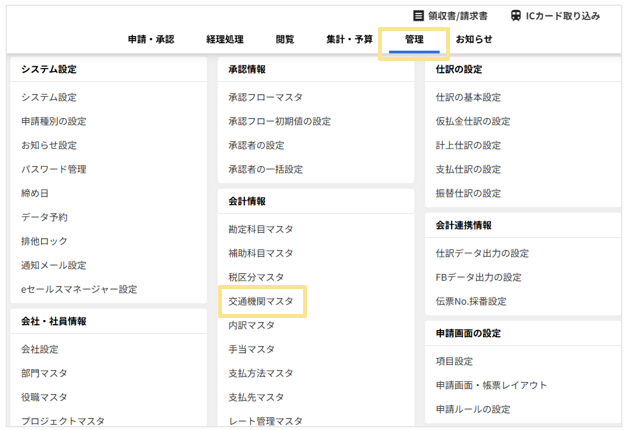The height and width of the screenshot is (430, 627).
Task: Open 申請種別の設定
Action: [x=54, y=121]
